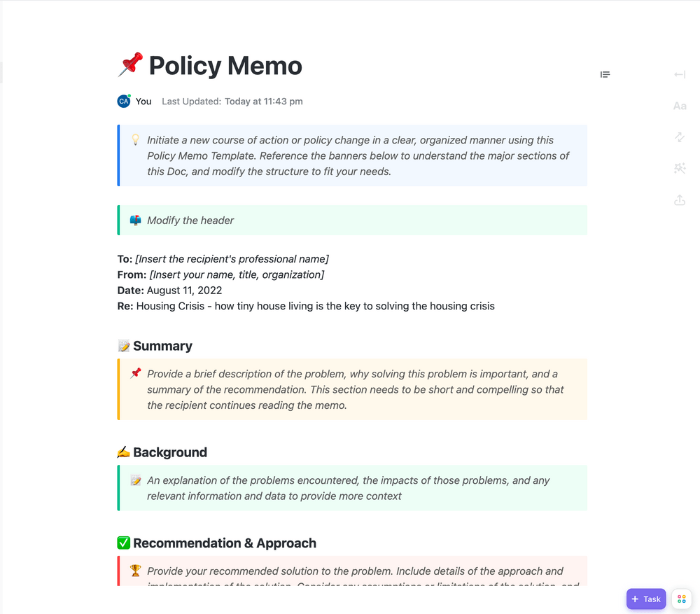Click the diagonal two-arrows icon

(679, 137)
